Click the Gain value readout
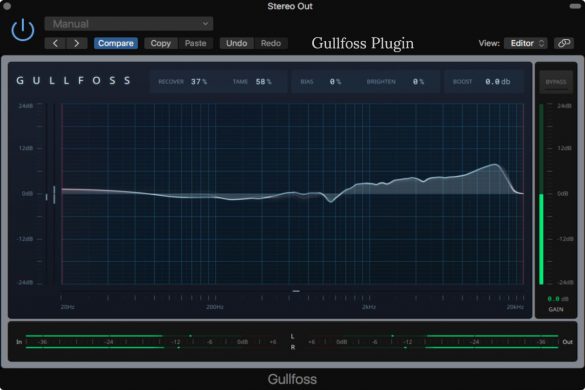The height and width of the screenshot is (390, 585). (558, 299)
